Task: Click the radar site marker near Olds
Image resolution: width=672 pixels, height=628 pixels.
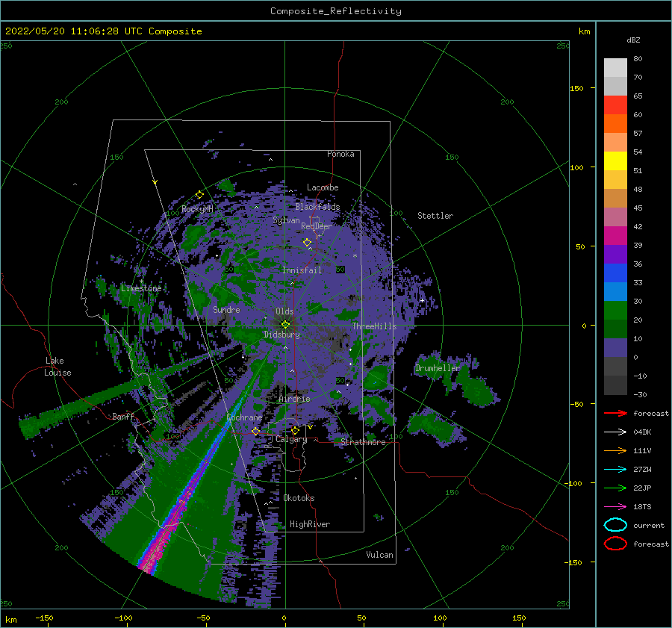Action: (285, 325)
